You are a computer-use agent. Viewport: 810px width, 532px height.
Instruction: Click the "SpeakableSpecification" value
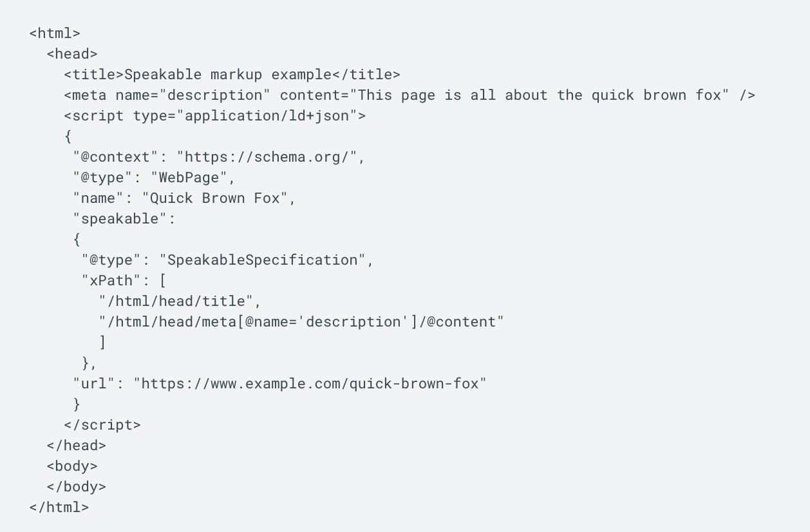262,260
